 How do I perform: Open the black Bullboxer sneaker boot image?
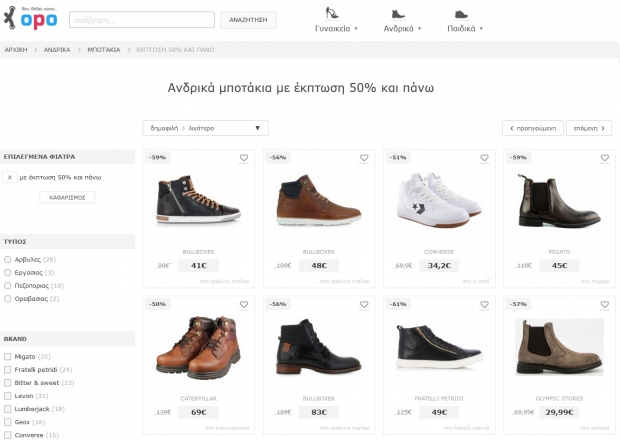[198, 200]
